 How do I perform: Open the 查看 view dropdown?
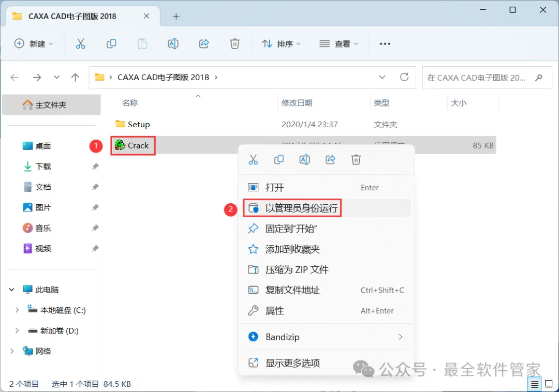coord(339,44)
